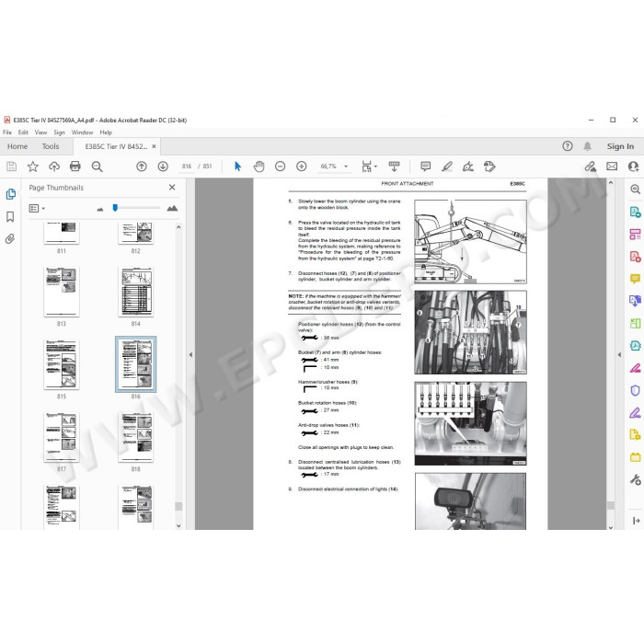
Task: Open the Find text magnifier tool
Action: [x=97, y=167]
